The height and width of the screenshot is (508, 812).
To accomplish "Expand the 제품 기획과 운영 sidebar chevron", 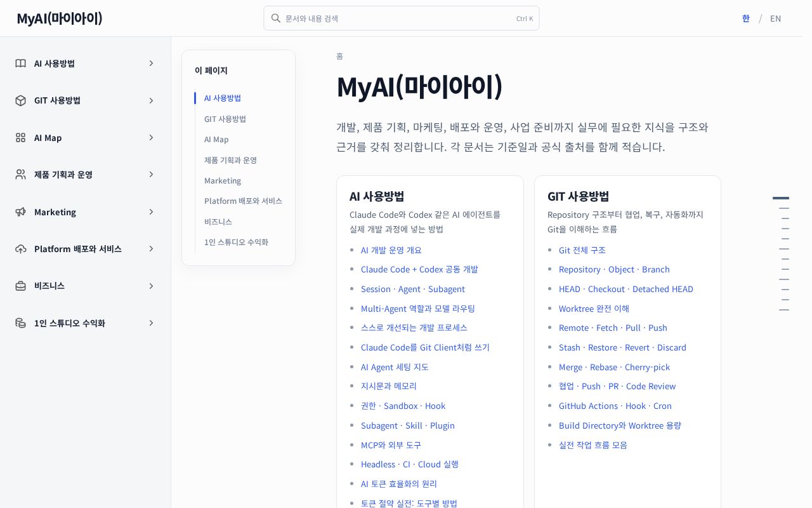I will point(151,175).
